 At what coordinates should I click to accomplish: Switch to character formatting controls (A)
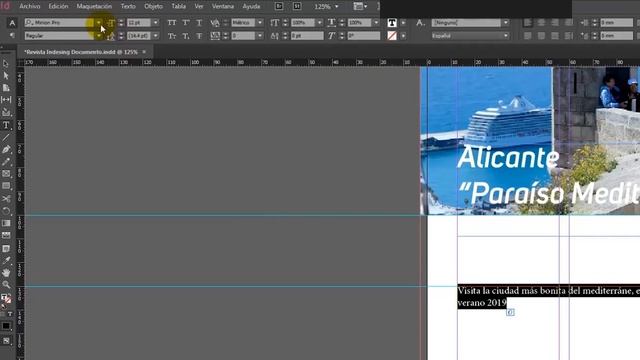(x=12, y=23)
